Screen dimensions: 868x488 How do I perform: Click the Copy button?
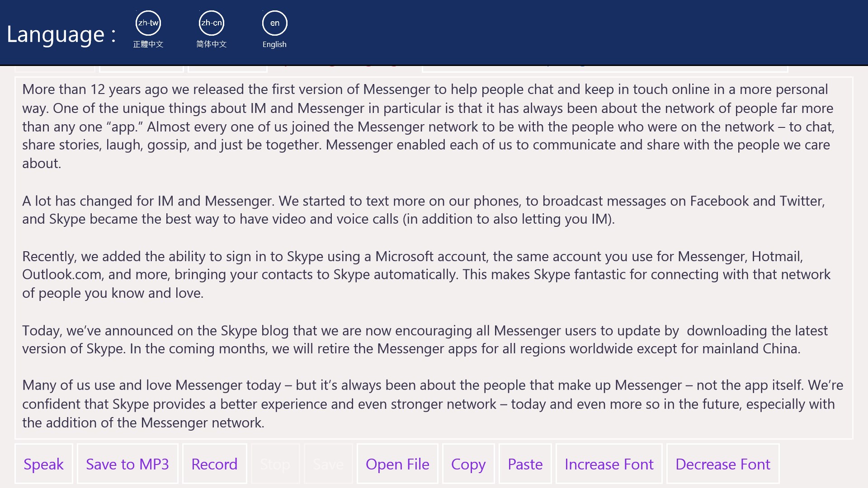pyautogui.click(x=468, y=464)
